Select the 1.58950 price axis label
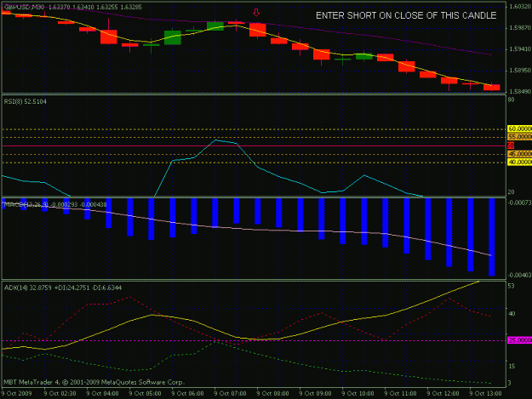This screenshot has width=532, height=399. click(520, 71)
